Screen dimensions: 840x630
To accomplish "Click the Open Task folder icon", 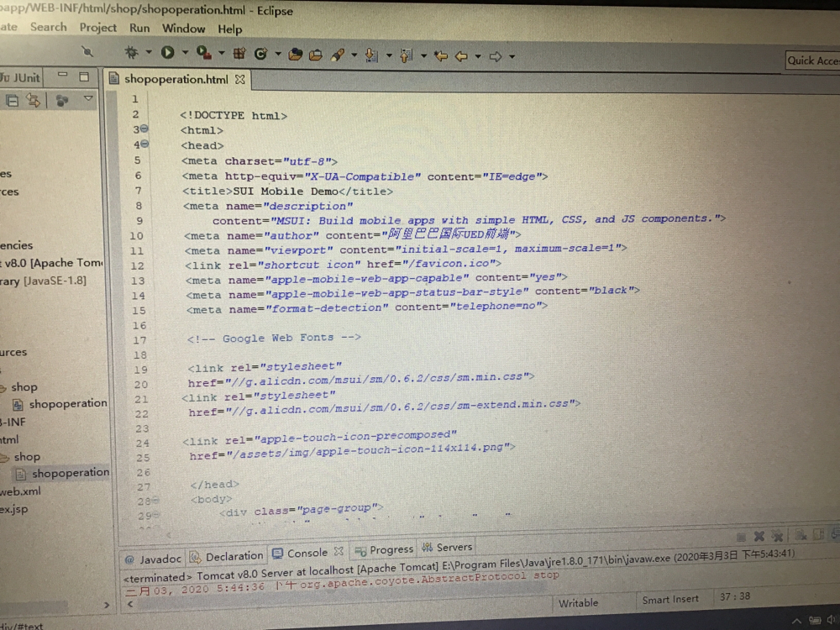I will pyautogui.click(x=316, y=54).
